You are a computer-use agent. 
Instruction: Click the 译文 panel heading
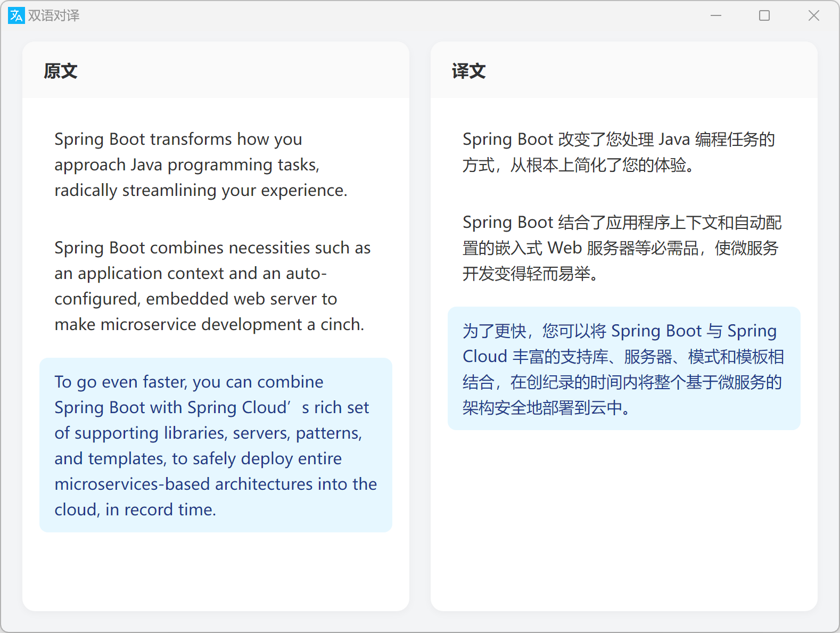click(469, 71)
